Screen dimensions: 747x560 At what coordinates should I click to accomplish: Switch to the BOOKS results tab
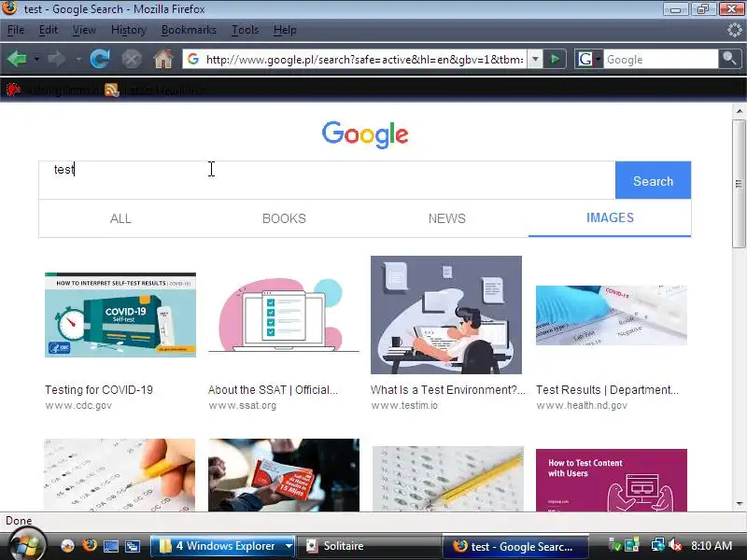(x=284, y=218)
